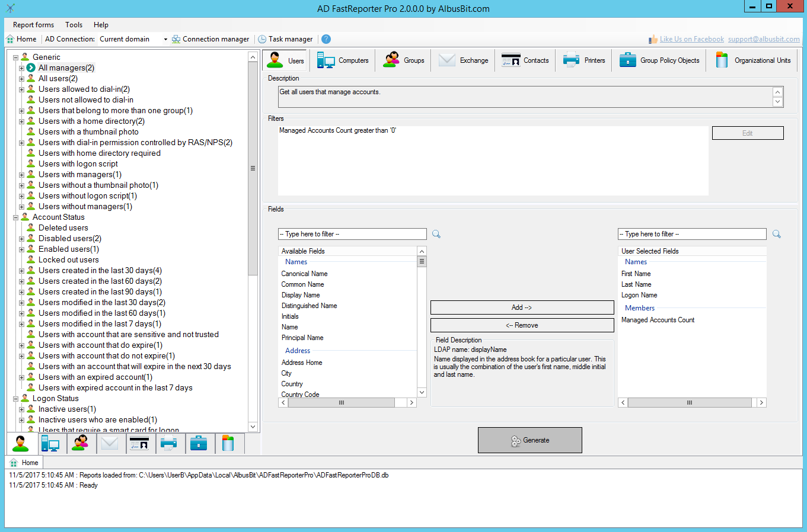Open Task manager from the toolbar
The width and height of the screenshot is (807, 532).
click(285, 39)
